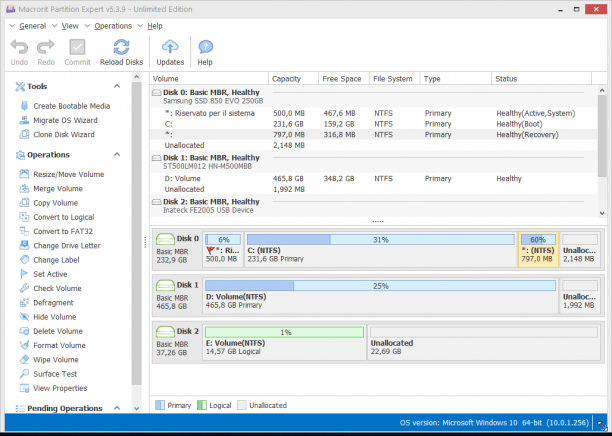Click the C: (NTFS) 31% partition block
Image resolution: width=612 pixels, height=436 pixels.
coord(381,249)
